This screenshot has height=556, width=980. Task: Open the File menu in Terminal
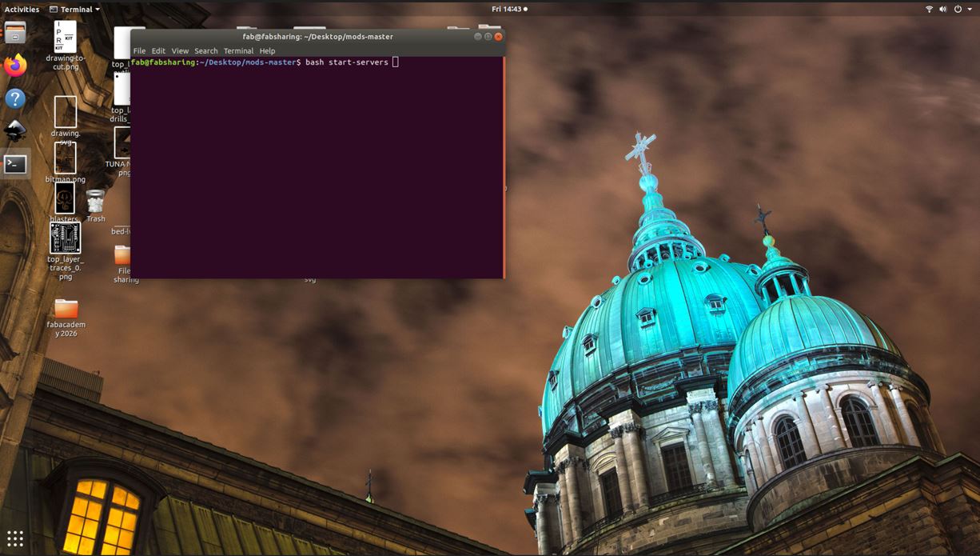[x=139, y=50]
